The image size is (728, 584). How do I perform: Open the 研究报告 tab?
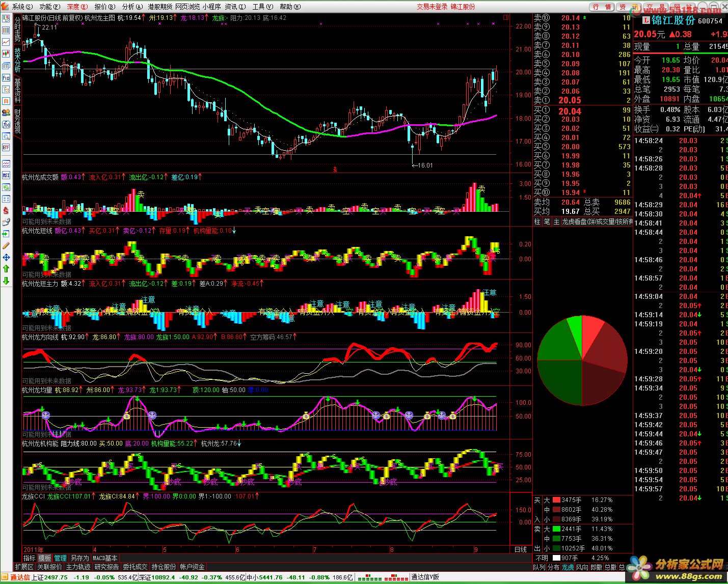click(x=106, y=567)
